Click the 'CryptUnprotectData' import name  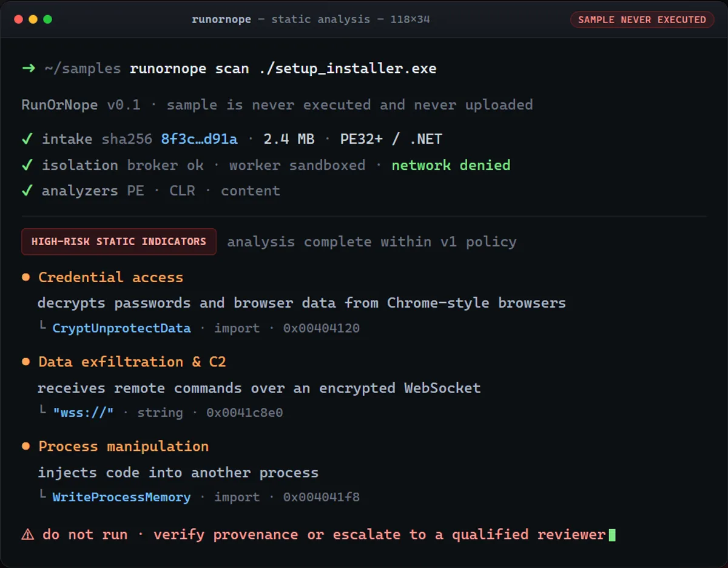click(x=121, y=328)
